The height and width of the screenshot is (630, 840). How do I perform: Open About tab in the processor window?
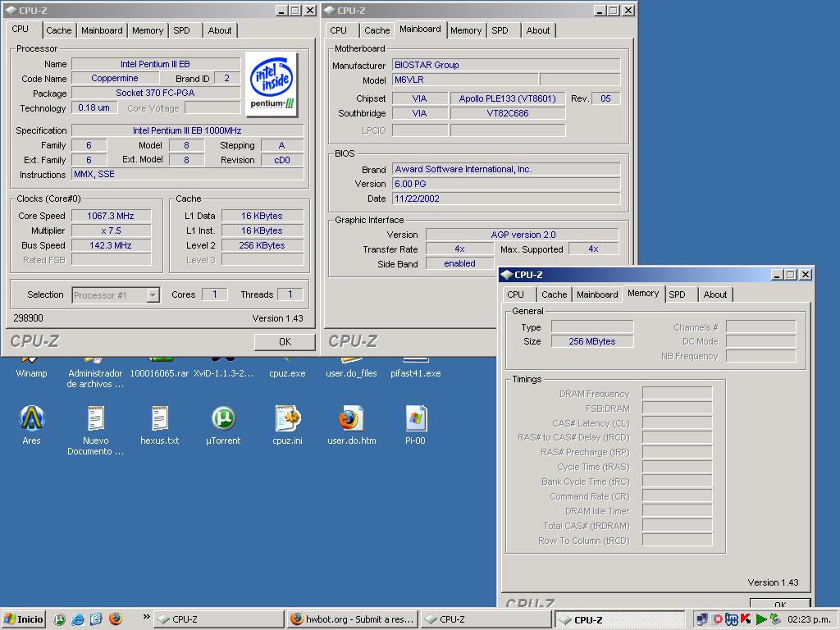click(220, 30)
